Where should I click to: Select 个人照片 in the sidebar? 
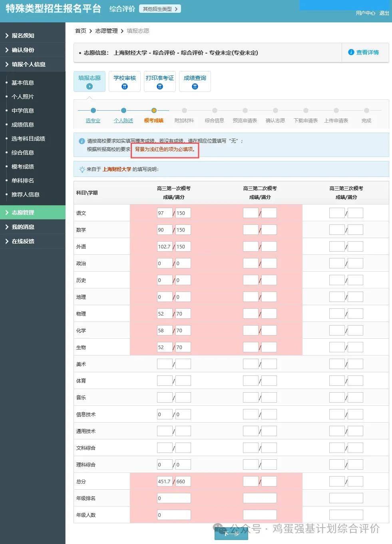click(x=23, y=96)
